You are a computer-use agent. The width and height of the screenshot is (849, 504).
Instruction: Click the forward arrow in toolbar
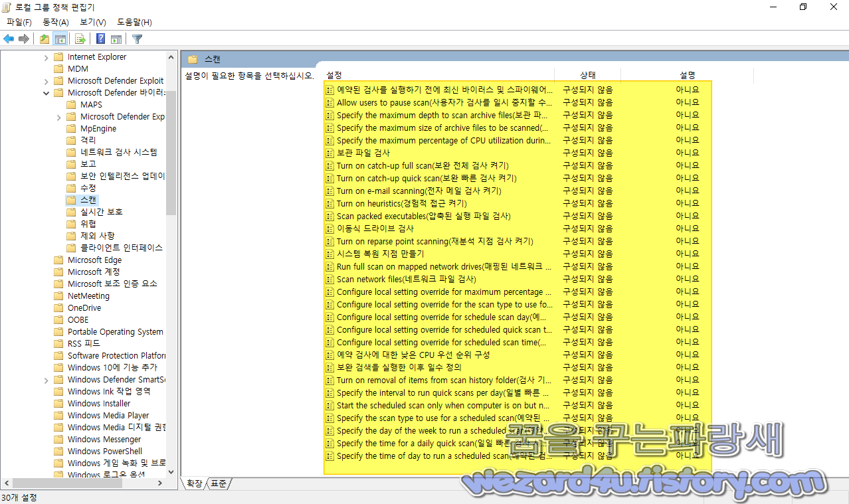[x=24, y=39]
